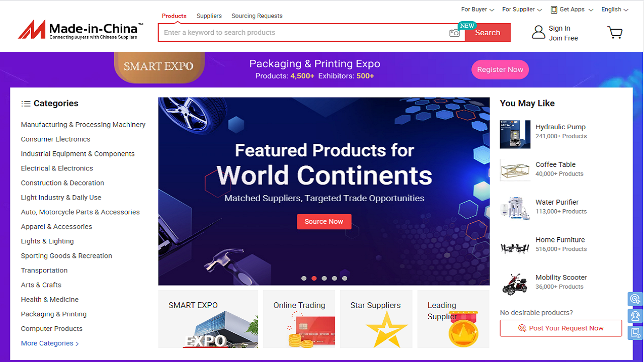Image resolution: width=644 pixels, height=362 pixels.
Task: Click the Hydraulic Pump product thumbnail
Action: click(x=515, y=134)
